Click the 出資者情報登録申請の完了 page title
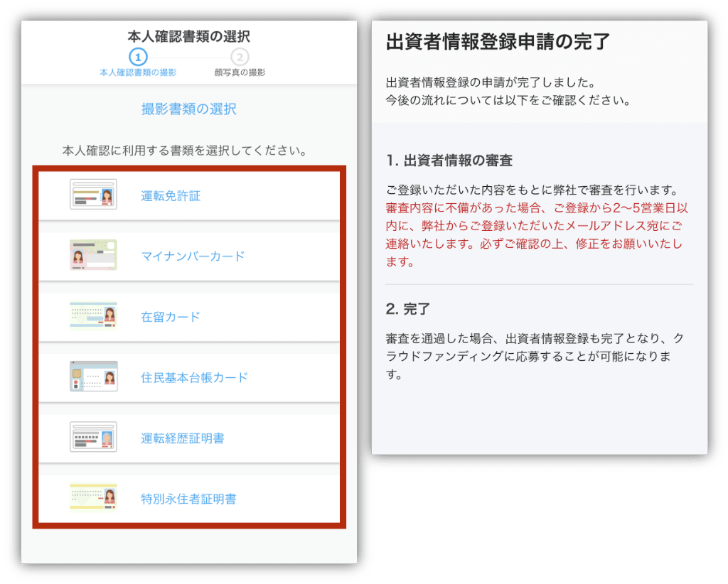 point(498,41)
